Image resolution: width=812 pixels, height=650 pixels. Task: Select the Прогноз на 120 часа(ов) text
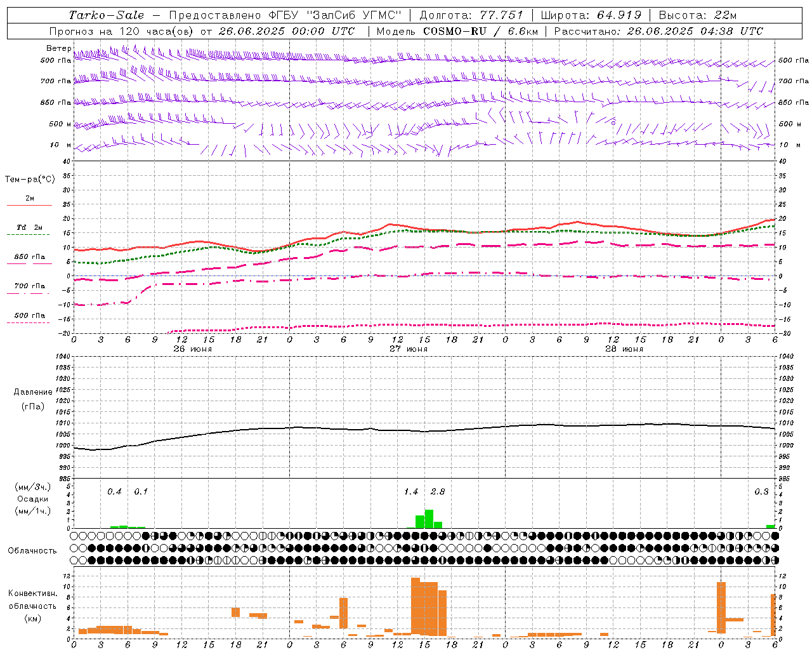(x=123, y=31)
